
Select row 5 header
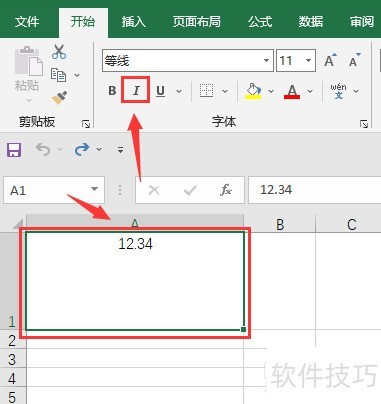coord(13,396)
